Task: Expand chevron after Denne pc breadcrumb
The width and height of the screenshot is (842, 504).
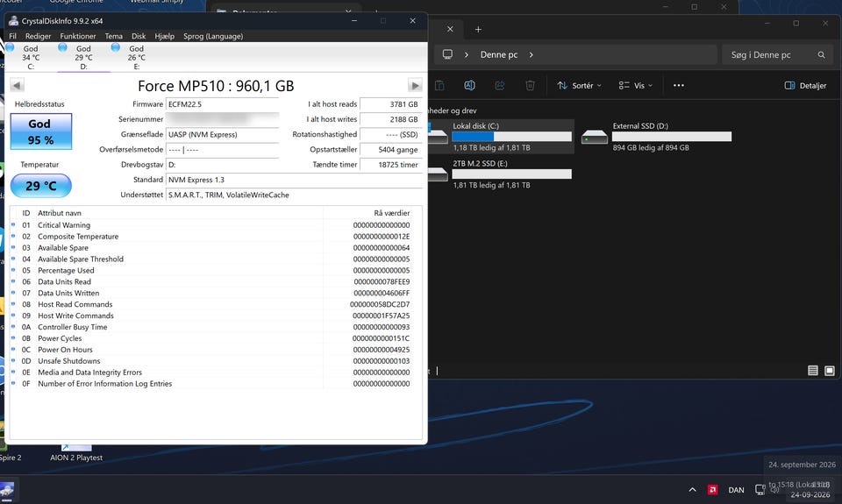Action: (x=532, y=54)
